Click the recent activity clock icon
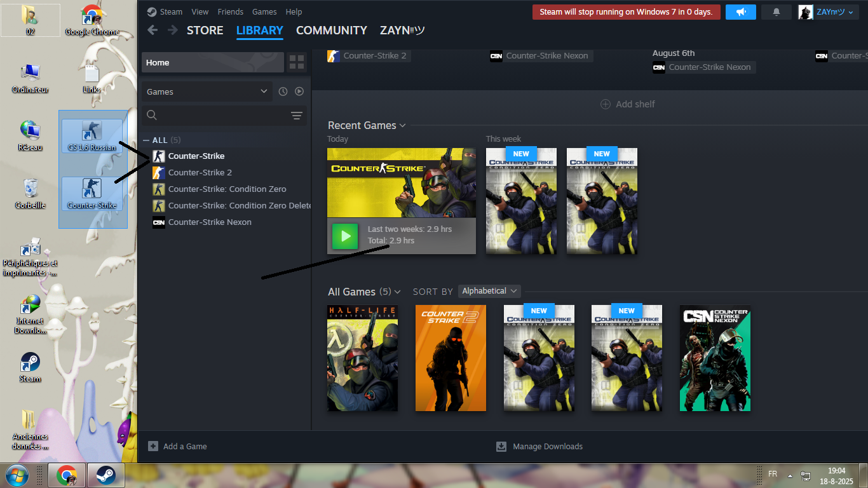The image size is (868, 488). coord(283,91)
